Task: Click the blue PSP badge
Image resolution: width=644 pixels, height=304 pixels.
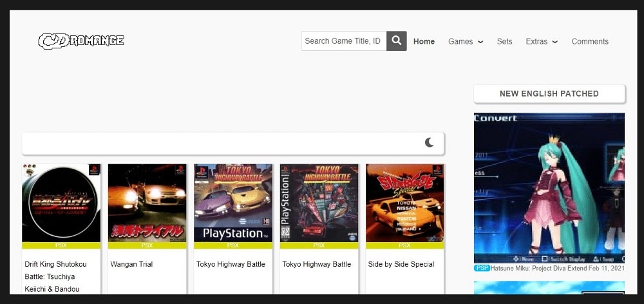Action: point(482,268)
